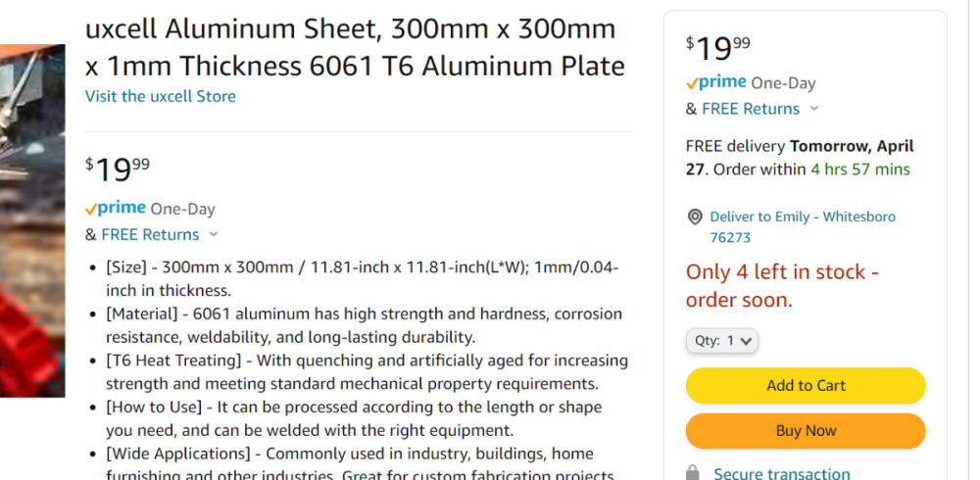Open FREE Returns link in the buy box
This screenshot has height=480, width=980.
[751, 109]
